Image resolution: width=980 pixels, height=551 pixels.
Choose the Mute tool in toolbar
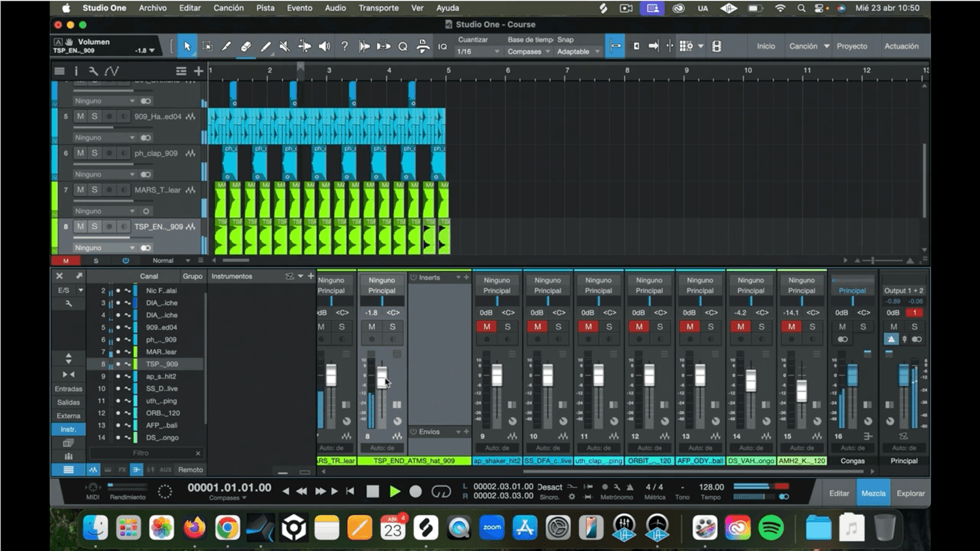pos(284,46)
